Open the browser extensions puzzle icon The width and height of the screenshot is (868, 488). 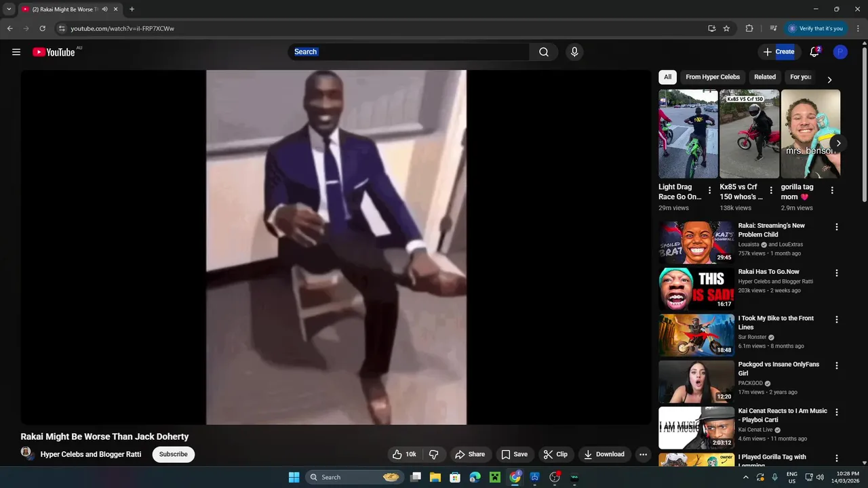pos(749,28)
